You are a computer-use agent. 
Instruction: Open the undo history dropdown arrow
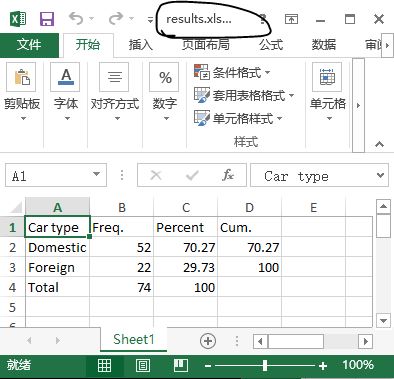click(92, 19)
